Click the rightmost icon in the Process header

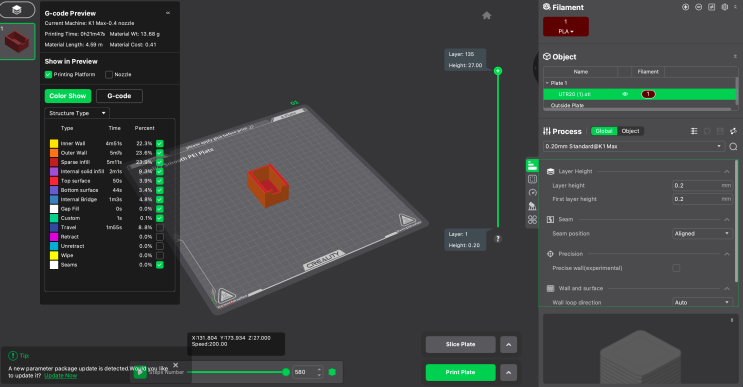point(733,131)
